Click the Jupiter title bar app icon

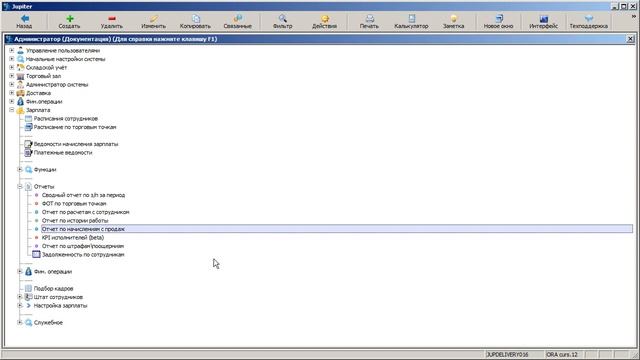point(6,6)
